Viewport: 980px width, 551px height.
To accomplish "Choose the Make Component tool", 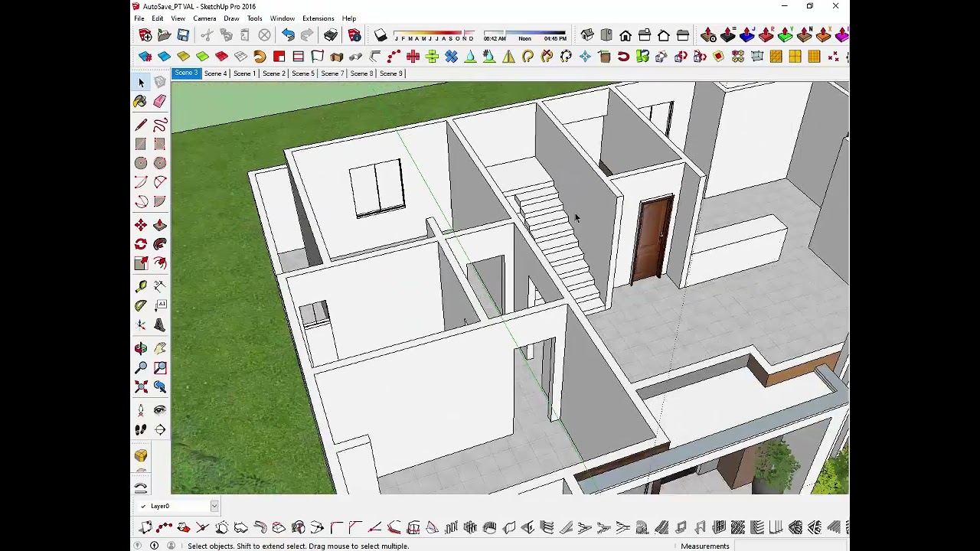I will [x=160, y=82].
